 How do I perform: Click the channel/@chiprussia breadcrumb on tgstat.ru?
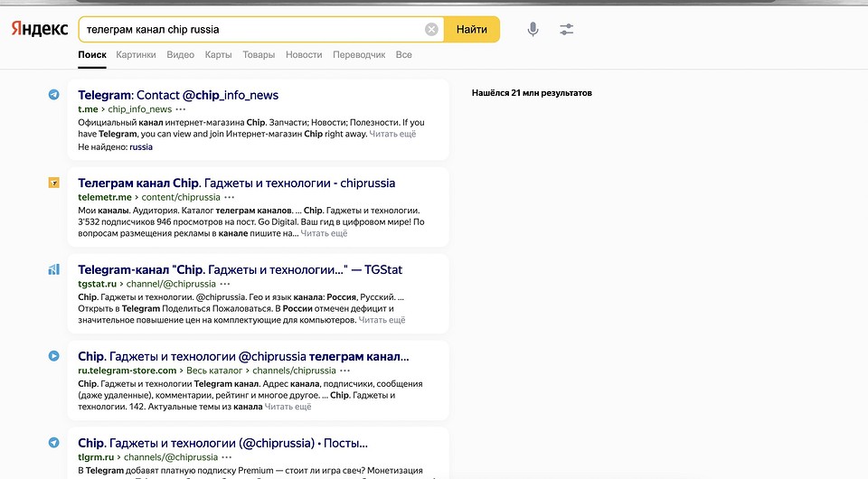(171, 285)
